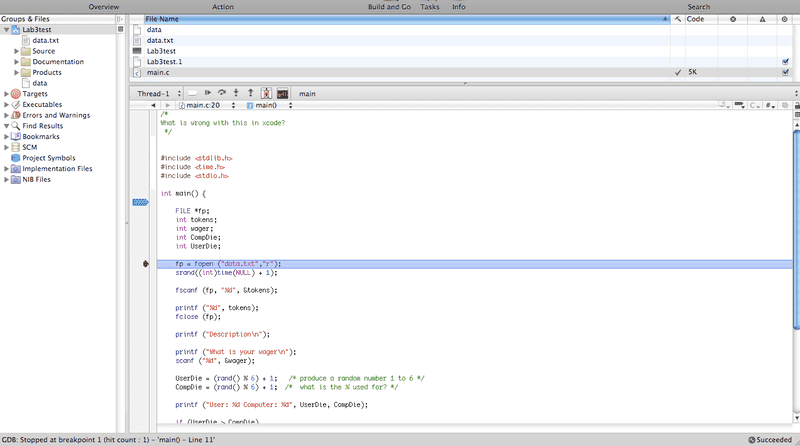Toggle the target checkbox for main.c
Image resolution: width=800 pixels, height=446 pixels.
click(x=785, y=72)
